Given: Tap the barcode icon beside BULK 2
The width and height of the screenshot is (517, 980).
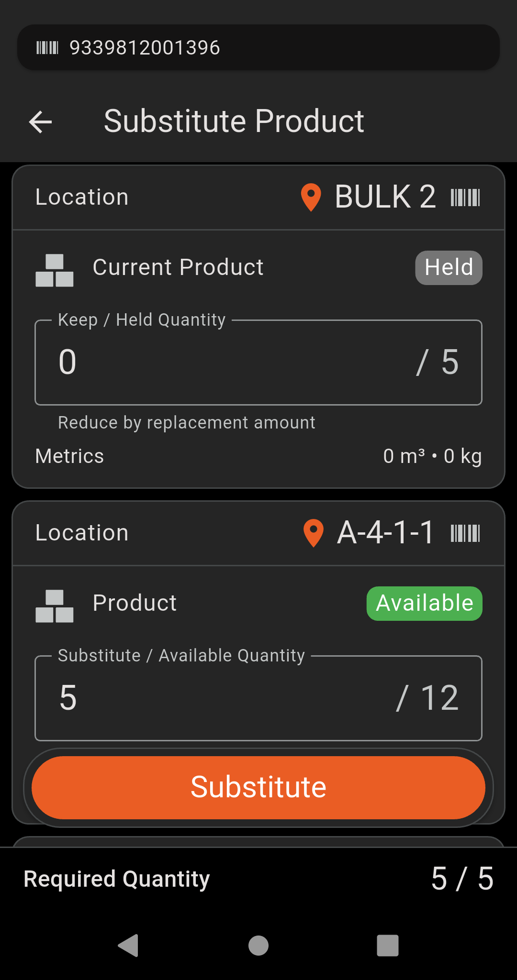Looking at the screenshot, I should coord(465,198).
